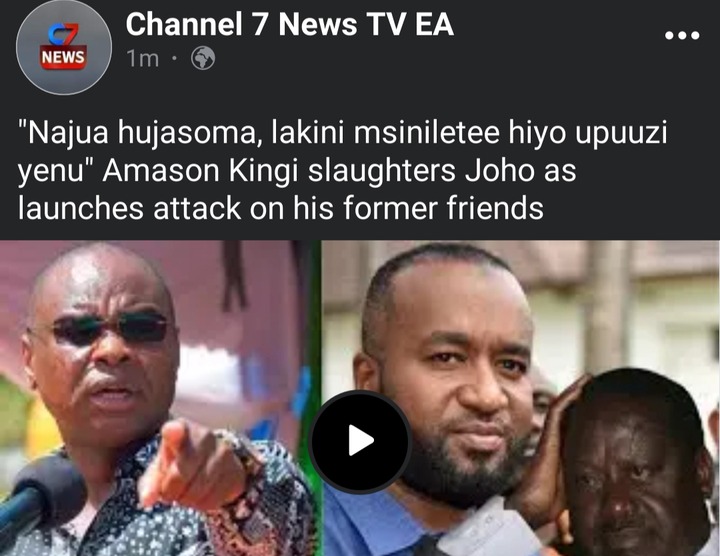Screen dimensions: 720x556
Task: Click the globe public audience icon
Action: pos(203,58)
